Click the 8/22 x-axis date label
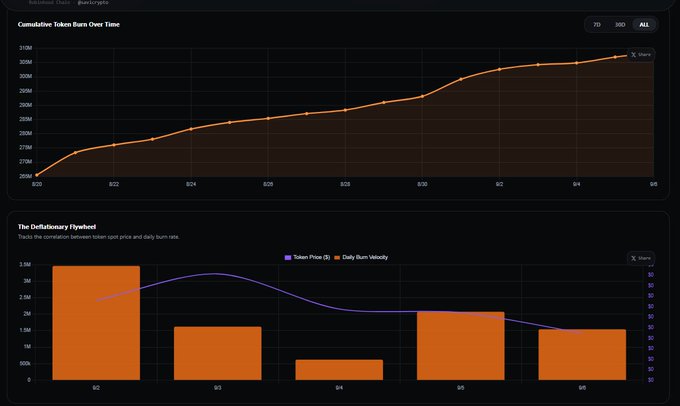 coord(114,184)
